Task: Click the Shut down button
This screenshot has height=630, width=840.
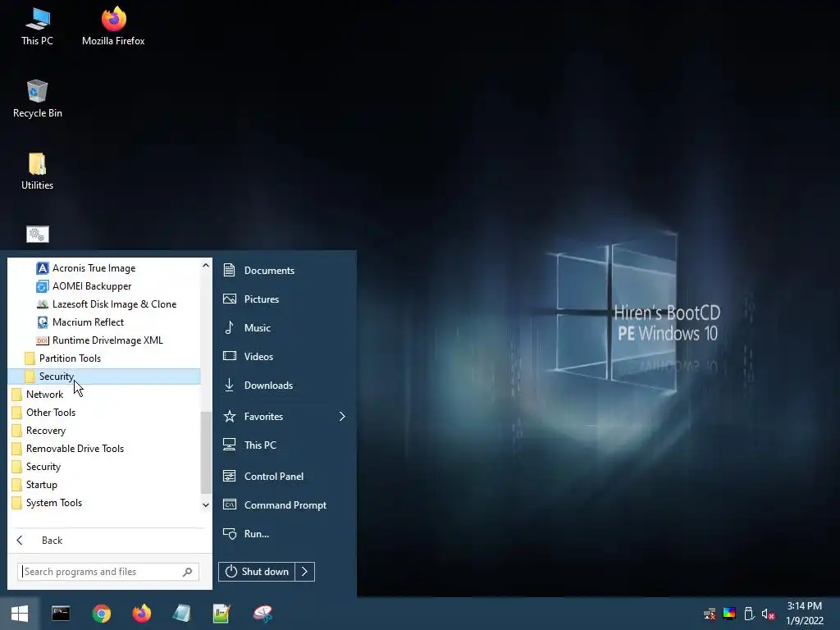Action: pos(257,572)
